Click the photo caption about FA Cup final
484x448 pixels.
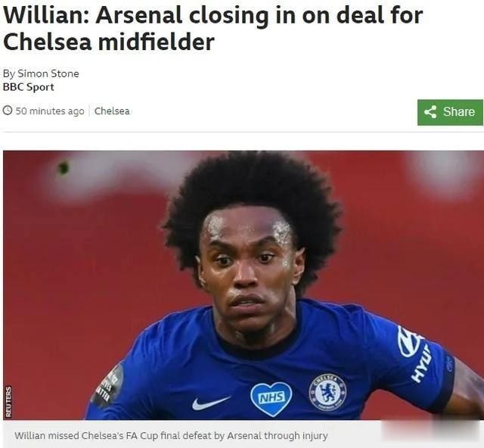(x=171, y=436)
